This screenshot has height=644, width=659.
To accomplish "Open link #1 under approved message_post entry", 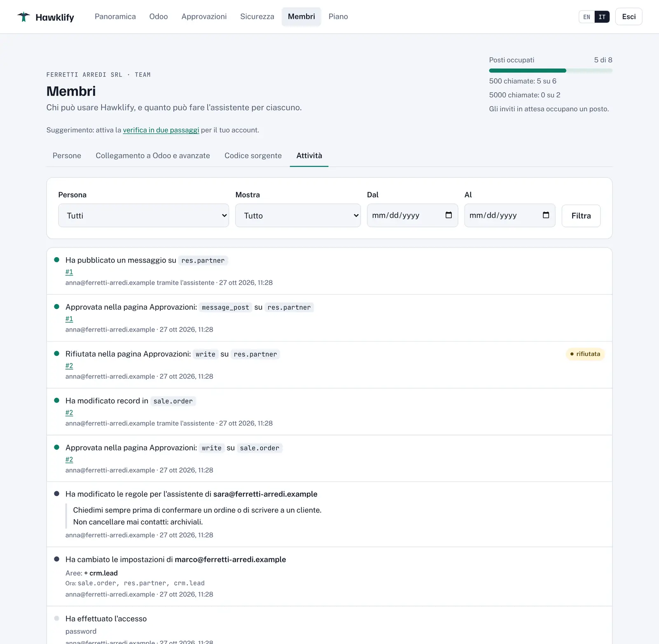I will click(x=69, y=319).
